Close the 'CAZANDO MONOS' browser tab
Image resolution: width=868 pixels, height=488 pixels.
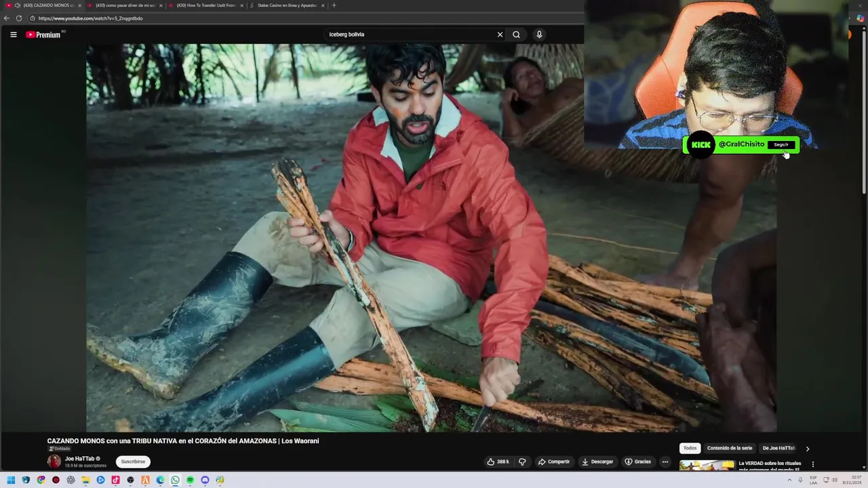(79, 5)
